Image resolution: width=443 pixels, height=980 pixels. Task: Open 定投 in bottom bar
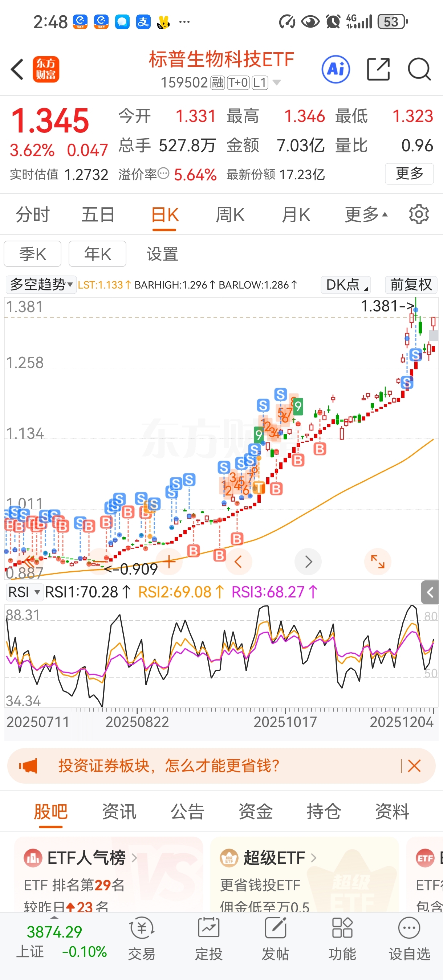pyautogui.click(x=208, y=943)
